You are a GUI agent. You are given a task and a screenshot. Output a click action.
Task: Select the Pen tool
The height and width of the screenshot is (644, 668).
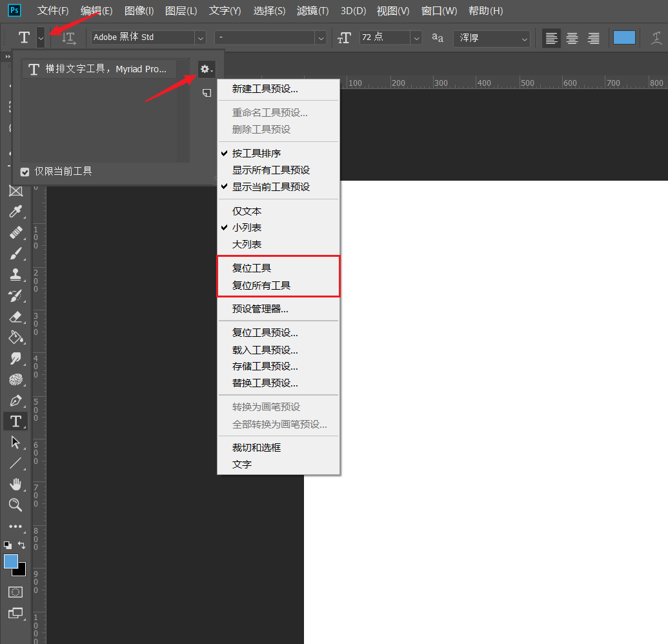coord(15,400)
